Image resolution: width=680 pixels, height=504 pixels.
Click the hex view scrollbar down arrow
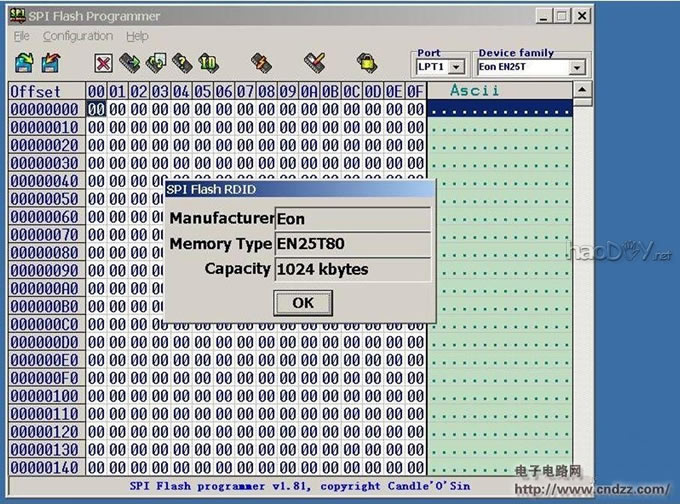pos(581,468)
